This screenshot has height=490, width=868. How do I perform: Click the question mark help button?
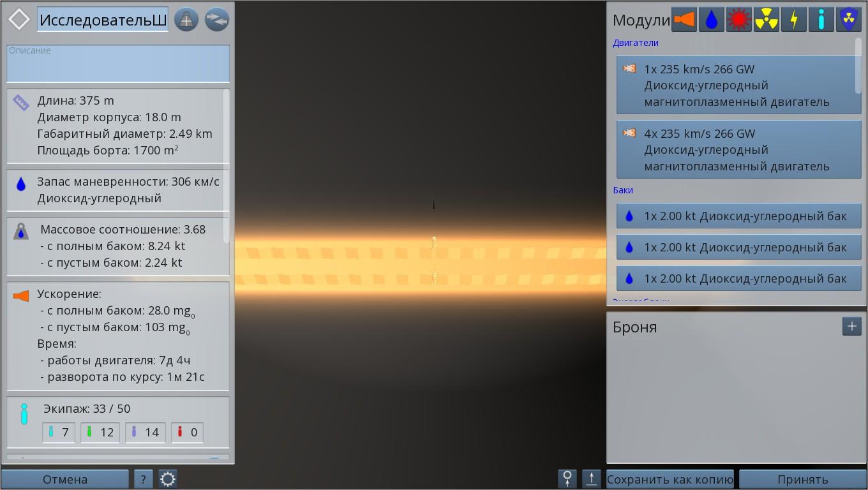[x=143, y=479]
